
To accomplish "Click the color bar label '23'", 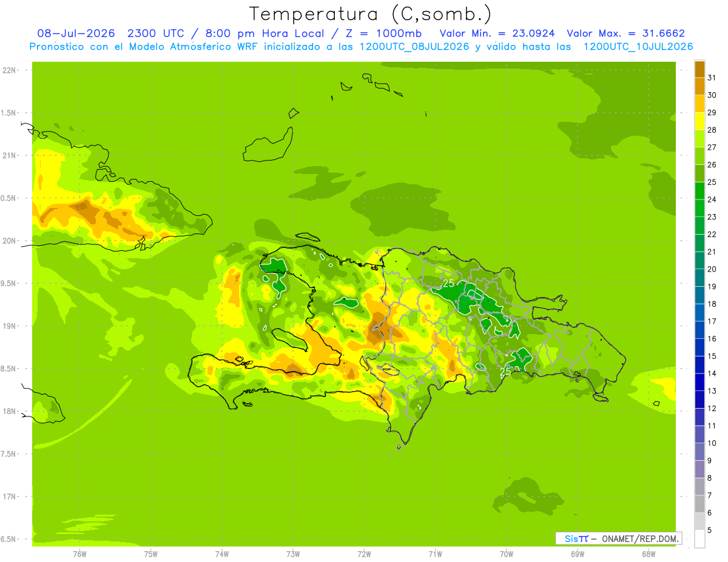I will [712, 217].
